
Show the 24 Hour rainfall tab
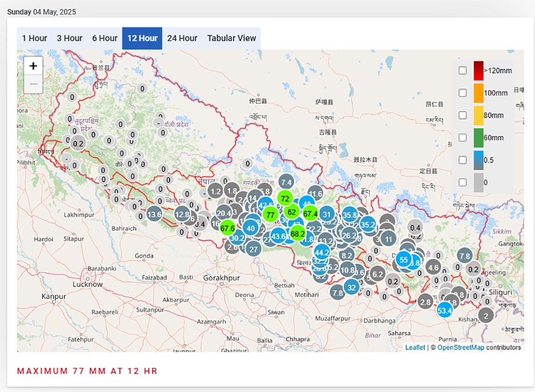tap(182, 38)
